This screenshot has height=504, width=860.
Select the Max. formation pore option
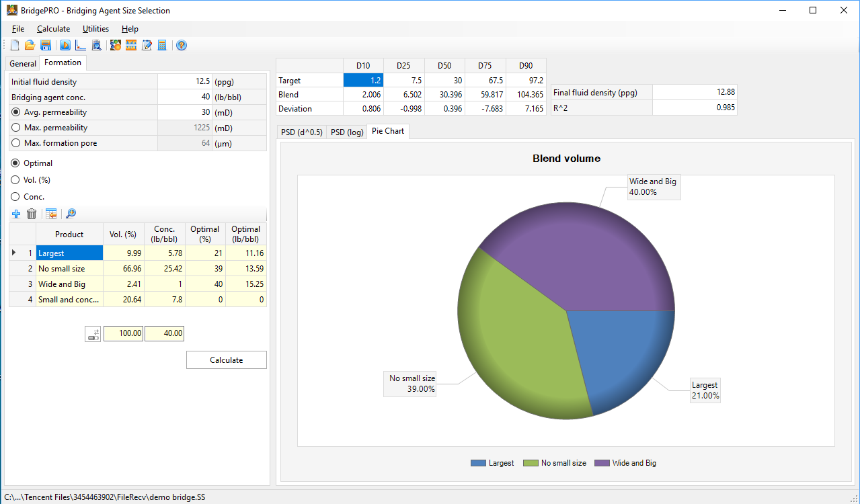click(16, 143)
